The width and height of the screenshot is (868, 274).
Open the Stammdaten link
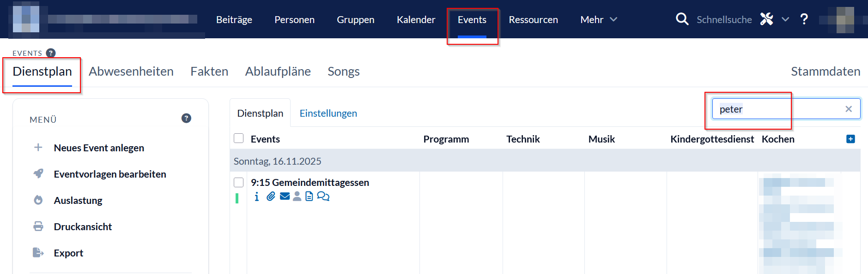(x=825, y=71)
